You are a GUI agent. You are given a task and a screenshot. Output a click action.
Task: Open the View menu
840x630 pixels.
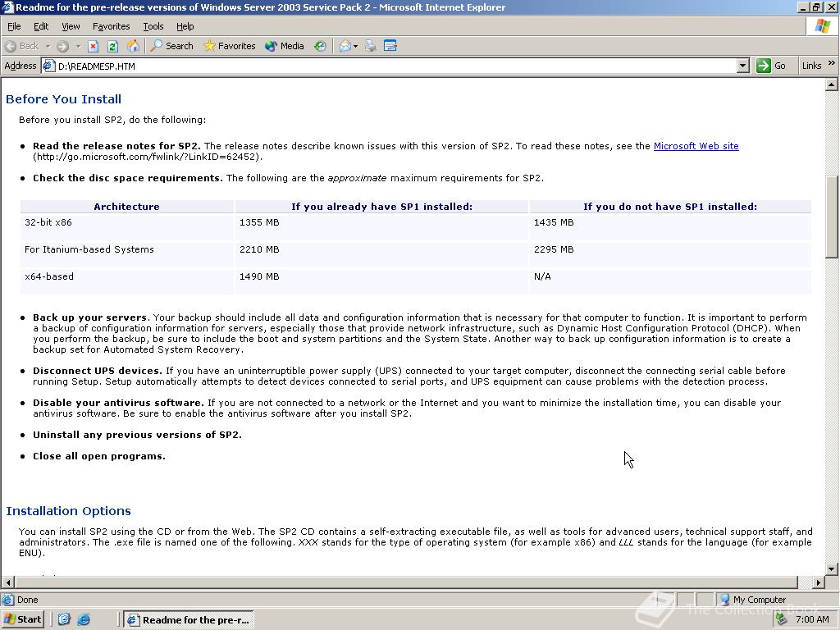(x=71, y=26)
